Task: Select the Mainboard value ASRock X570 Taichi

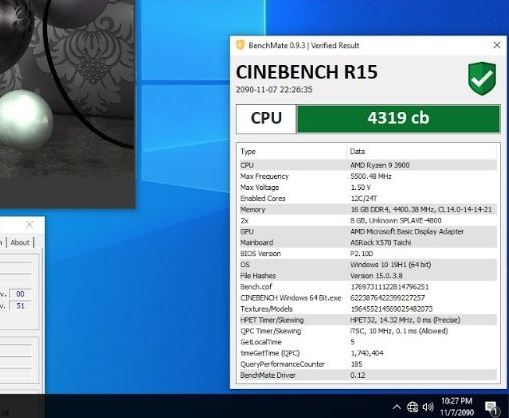Action: click(380, 242)
